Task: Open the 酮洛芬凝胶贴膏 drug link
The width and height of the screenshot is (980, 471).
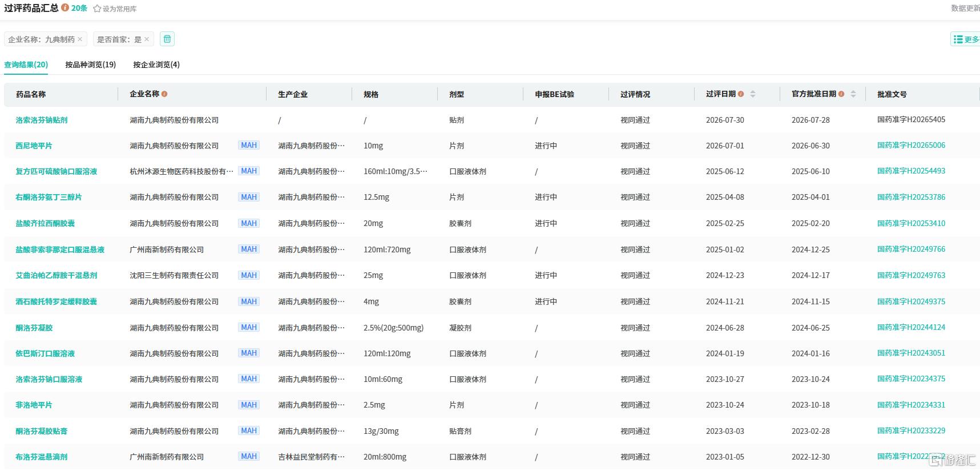Action: (x=42, y=431)
